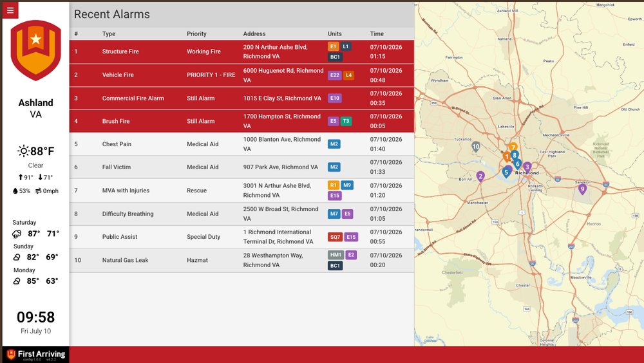This screenshot has width=644, height=363.
Task: Click the Ashland station name
Action: [35, 103]
